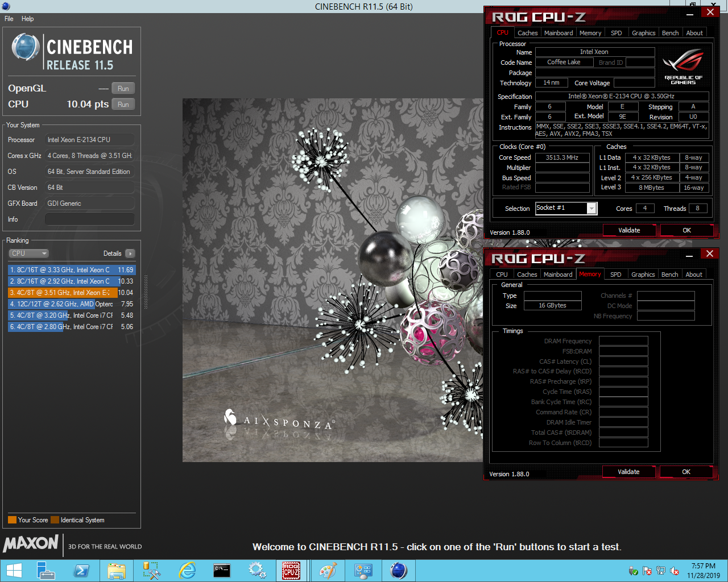Select Caches tab in lower CPU-Z window
Screen dimensions: 728x582
point(527,275)
